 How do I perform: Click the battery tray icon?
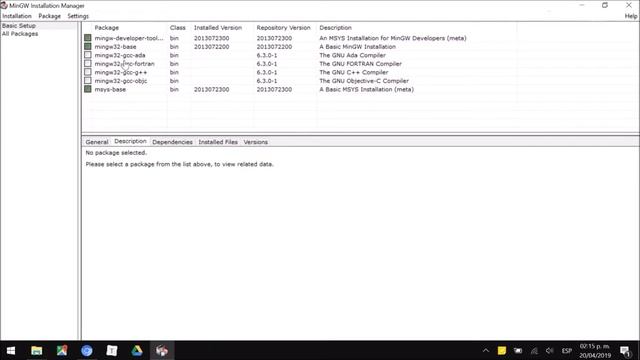point(518,351)
